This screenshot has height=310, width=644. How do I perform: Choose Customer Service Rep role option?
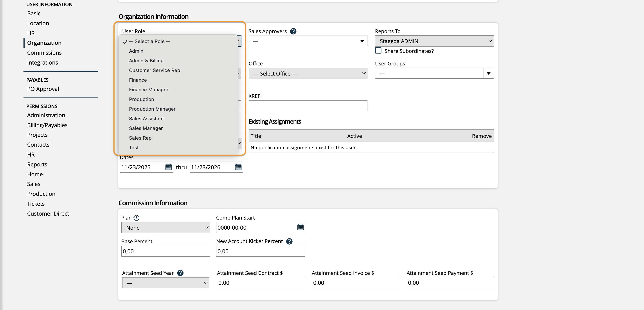[154, 70]
